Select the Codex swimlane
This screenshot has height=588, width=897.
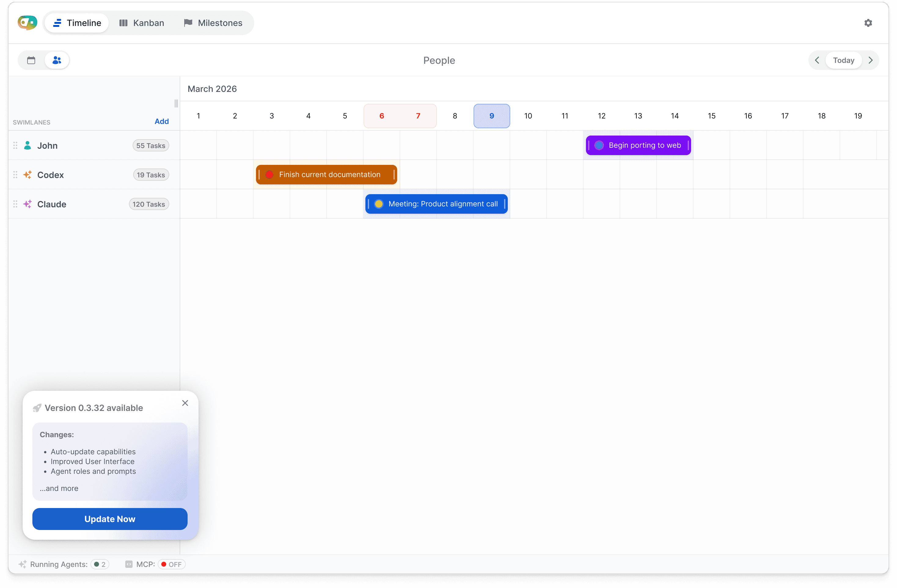click(94, 175)
